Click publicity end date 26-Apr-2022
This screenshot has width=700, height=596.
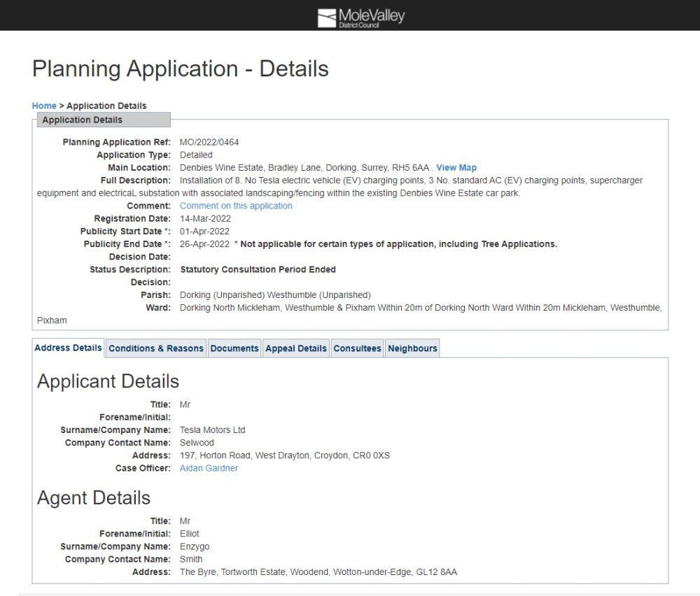click(204, 244)
